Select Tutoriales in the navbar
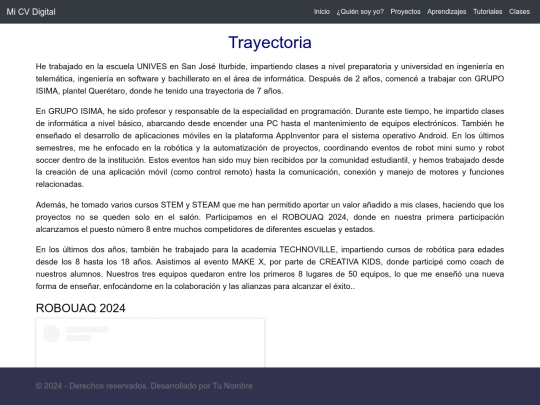Viewport: 540px width, 405px height. tap(488, 12)
